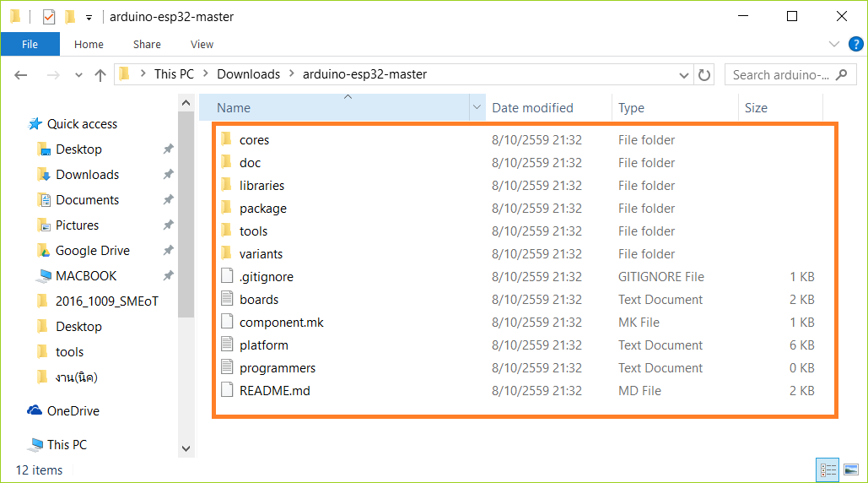The image size is (868, 483).
Task: Open MACBOOK in the navigation pane
Action: (86, 276)
